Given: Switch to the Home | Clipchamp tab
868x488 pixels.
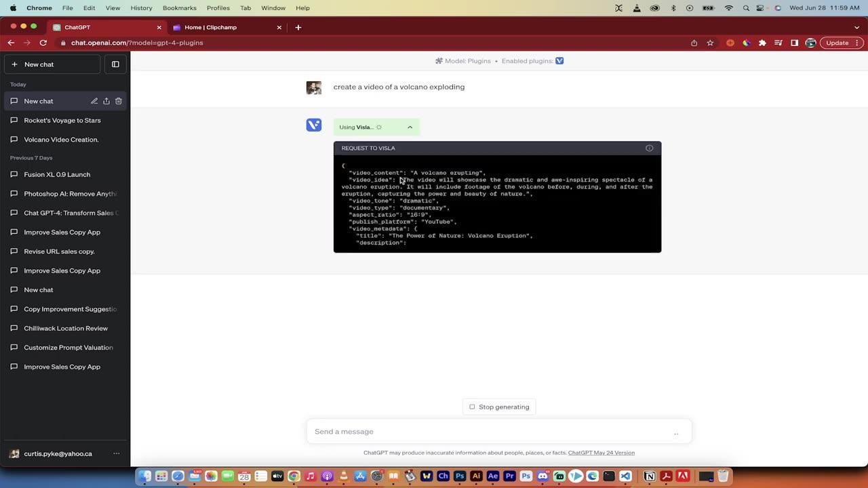Looking at the screenshot, I should (224, 28).
